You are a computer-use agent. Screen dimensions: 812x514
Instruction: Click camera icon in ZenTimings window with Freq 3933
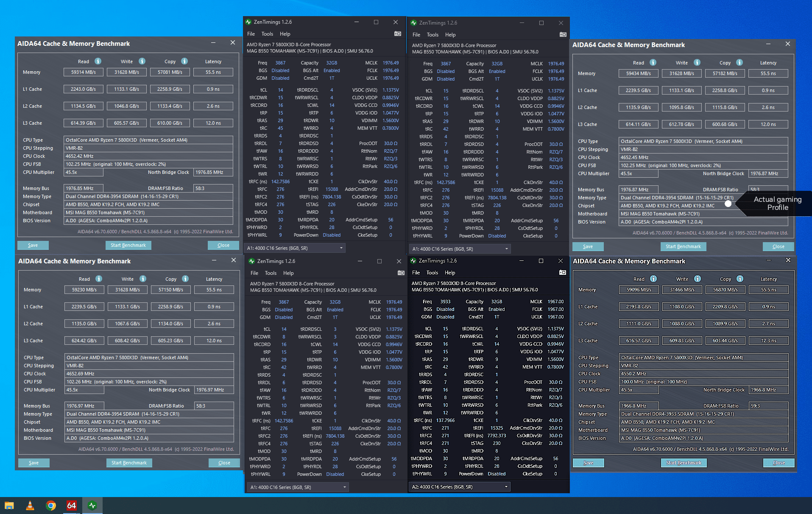[x=563, y=272]
